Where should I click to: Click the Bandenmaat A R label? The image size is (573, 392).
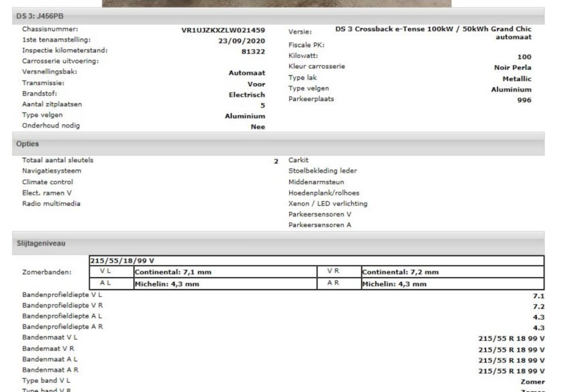50,370
